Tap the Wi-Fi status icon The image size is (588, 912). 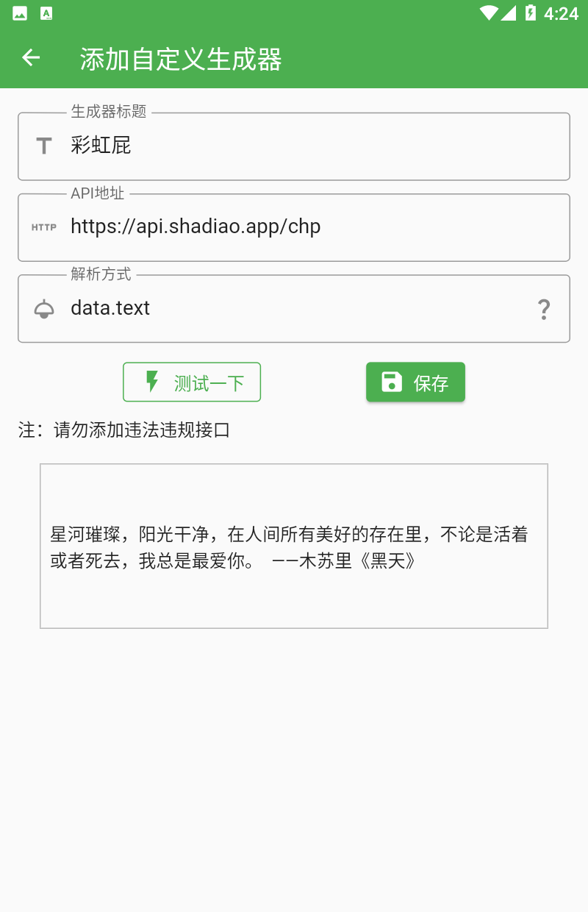coord(488,13)
